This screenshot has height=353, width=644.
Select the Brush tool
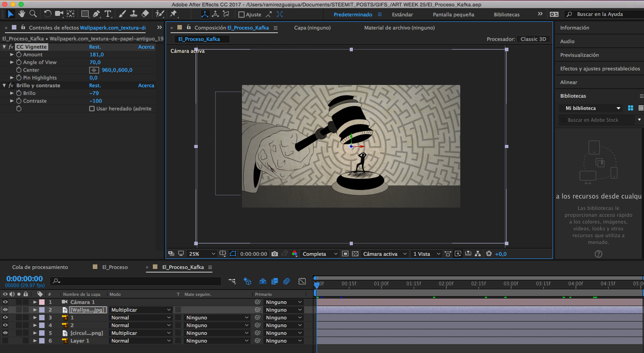[x=123, y=14]
